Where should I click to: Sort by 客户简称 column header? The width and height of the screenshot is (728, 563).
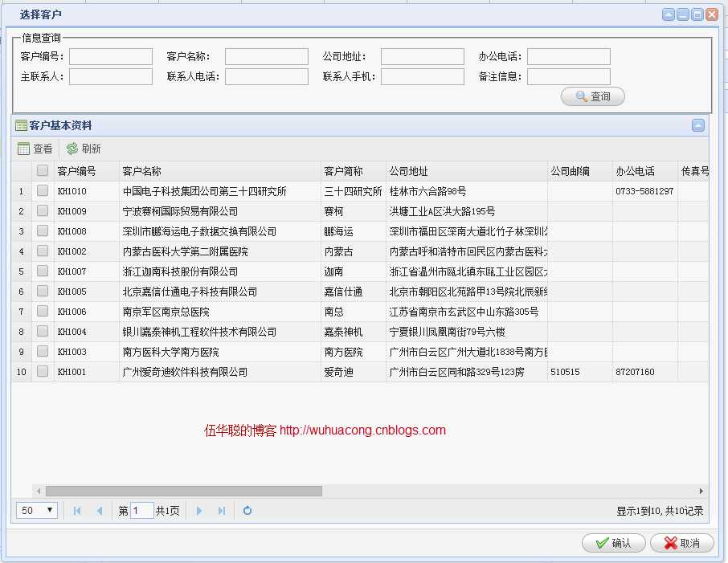pos(353,171)
